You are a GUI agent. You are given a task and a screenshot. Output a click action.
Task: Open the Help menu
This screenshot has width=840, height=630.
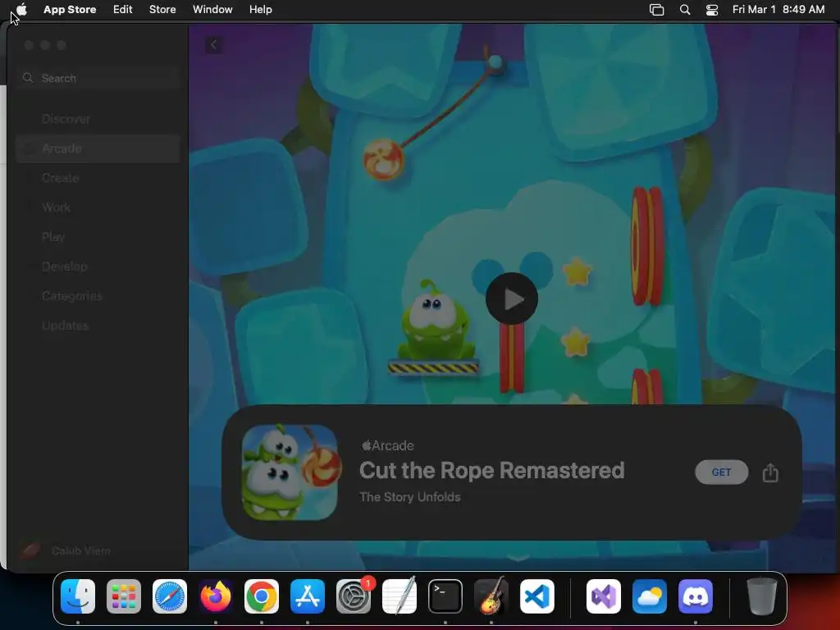[x=260, y=9]
